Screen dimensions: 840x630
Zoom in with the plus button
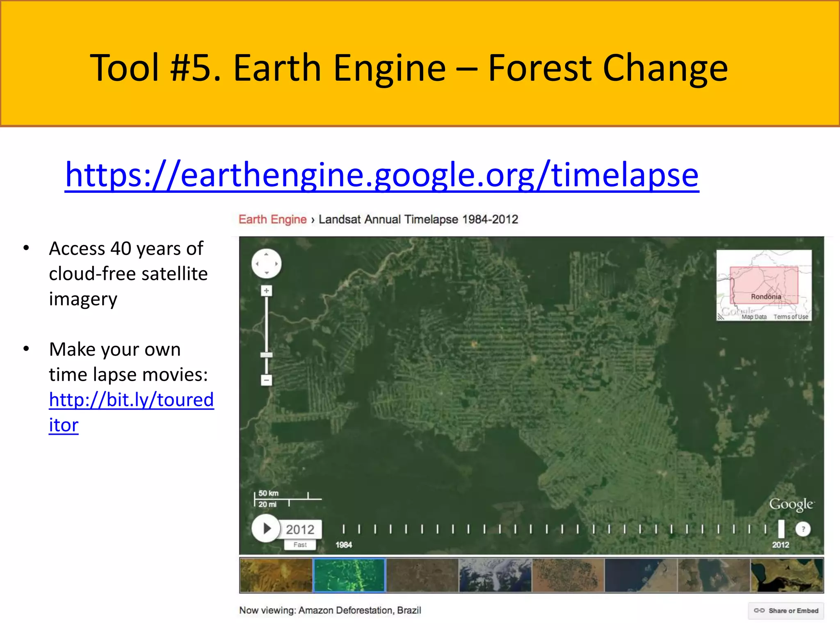pyautogui.click(x=267, y=291)
